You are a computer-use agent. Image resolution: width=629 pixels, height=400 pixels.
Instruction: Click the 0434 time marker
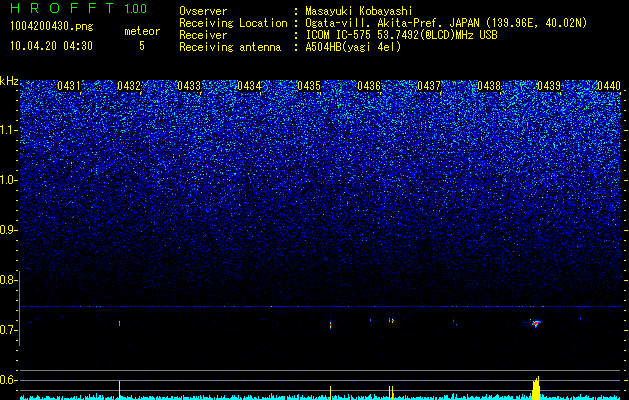[x=249, y=86]
